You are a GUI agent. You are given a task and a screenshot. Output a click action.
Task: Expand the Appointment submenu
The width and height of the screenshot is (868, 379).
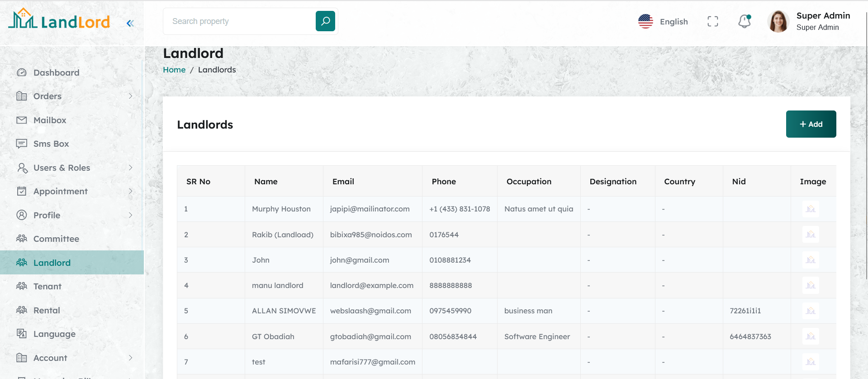[x=130, y=191]
